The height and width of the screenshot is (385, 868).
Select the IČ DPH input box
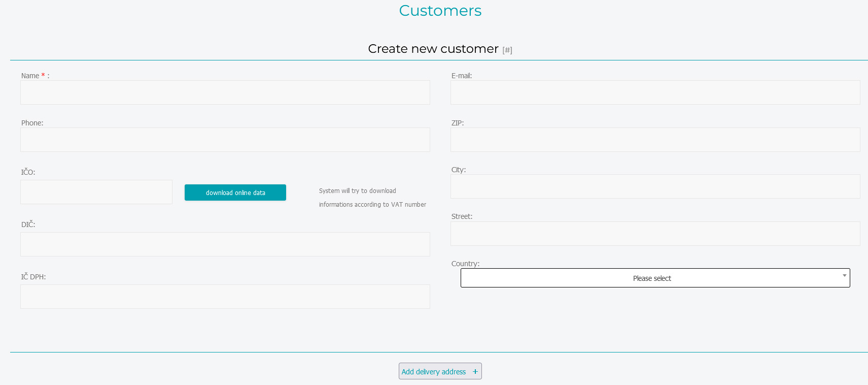point(225,297)
